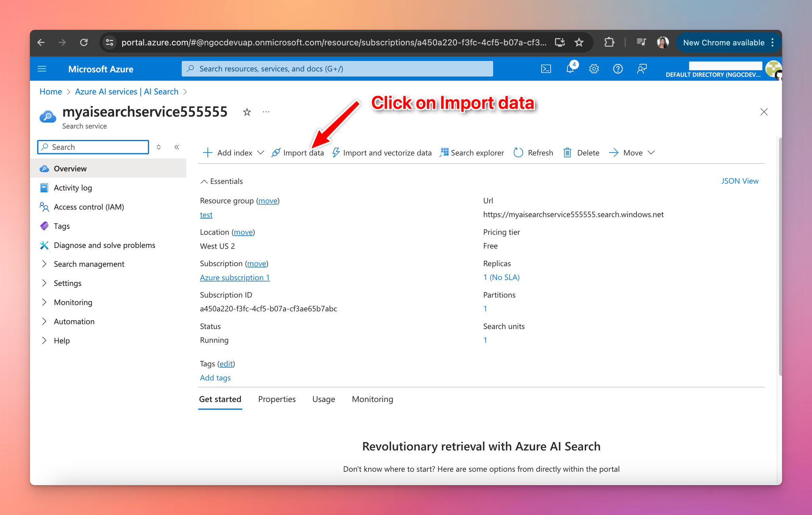Click the Home breadcrumb
This screenshot has width=812, height=515.
(x=50, y=92)
